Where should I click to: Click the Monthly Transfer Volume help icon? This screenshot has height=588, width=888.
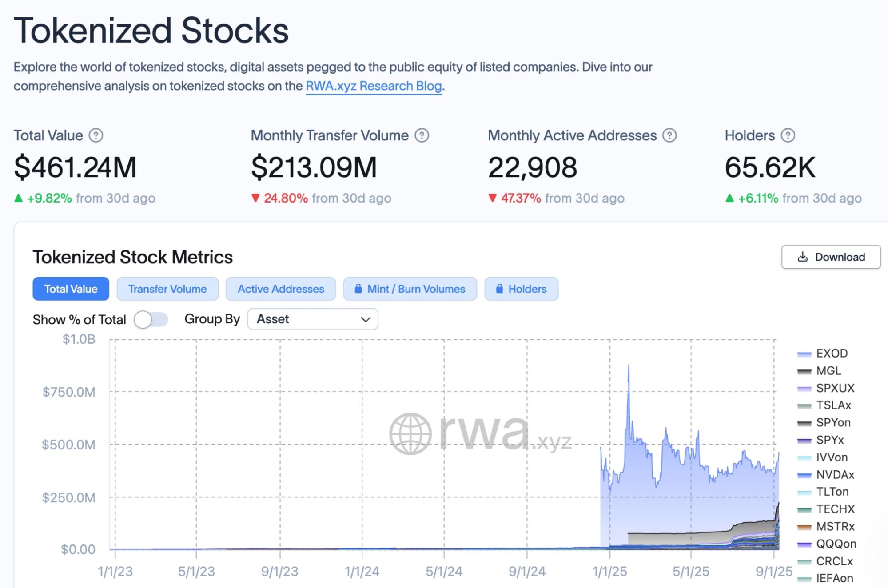coord(422,135)
